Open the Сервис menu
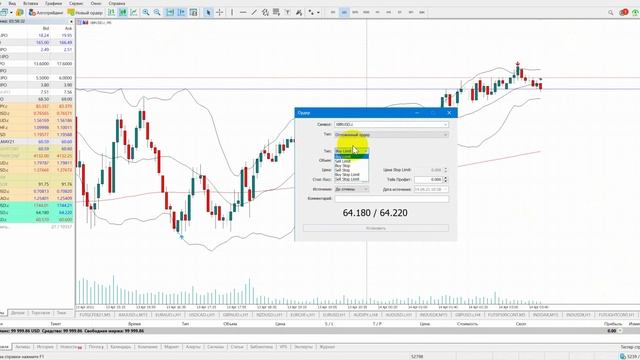The width and height of the screenshot is (640, 360). (x=76, y=3)
